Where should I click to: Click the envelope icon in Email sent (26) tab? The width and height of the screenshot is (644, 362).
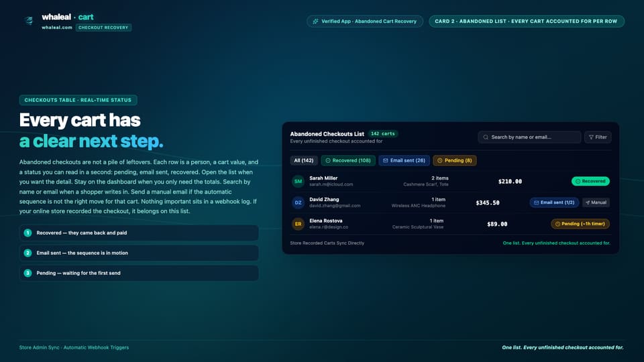(x=385, y=160)
